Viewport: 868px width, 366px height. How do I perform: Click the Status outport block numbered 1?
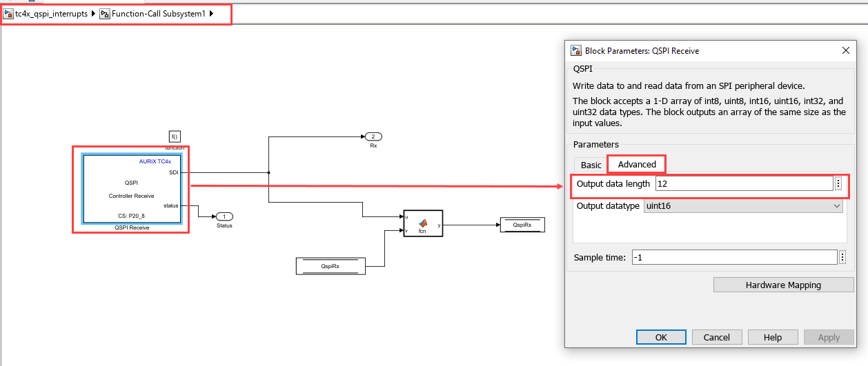(x=224, y=216)
